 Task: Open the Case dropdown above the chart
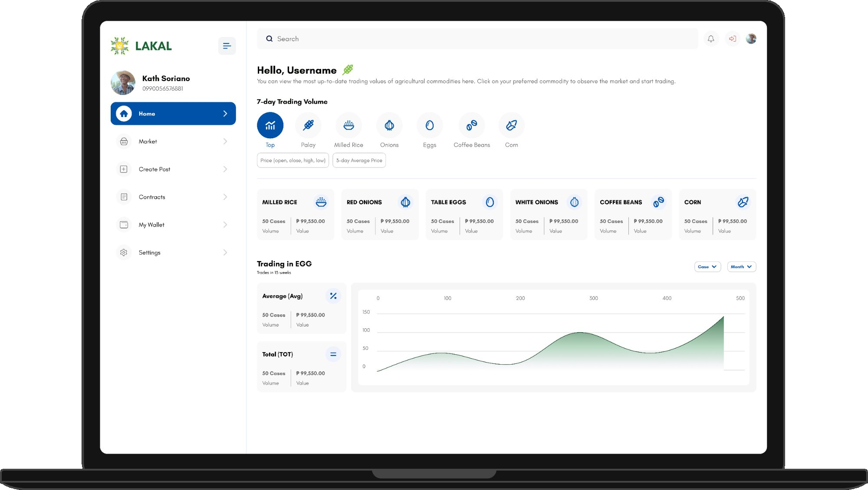pyautogui.click(x=707, y=267)
